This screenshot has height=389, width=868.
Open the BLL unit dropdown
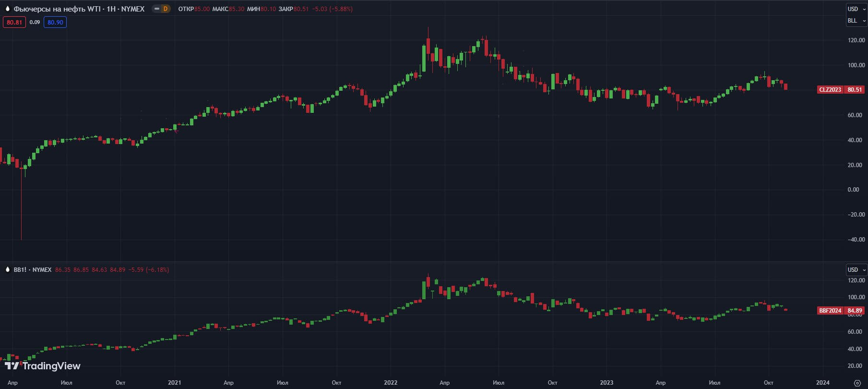pos(856,21)
